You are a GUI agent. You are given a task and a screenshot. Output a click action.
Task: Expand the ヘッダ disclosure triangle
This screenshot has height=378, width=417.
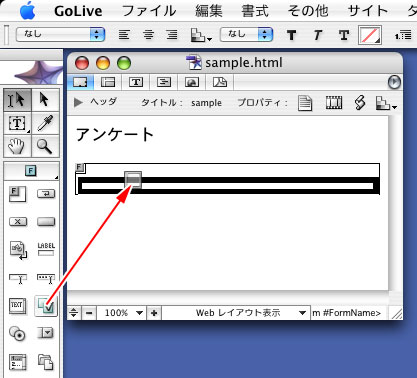tap(78, 102)
